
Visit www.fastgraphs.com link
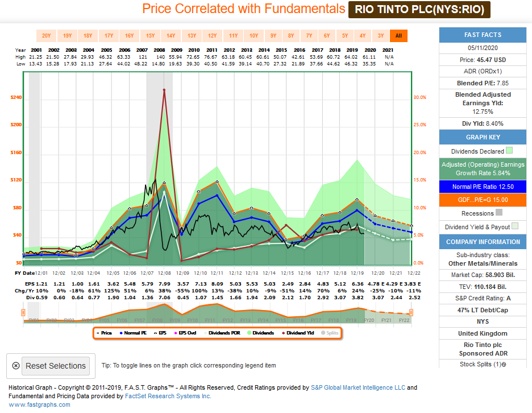39,404
